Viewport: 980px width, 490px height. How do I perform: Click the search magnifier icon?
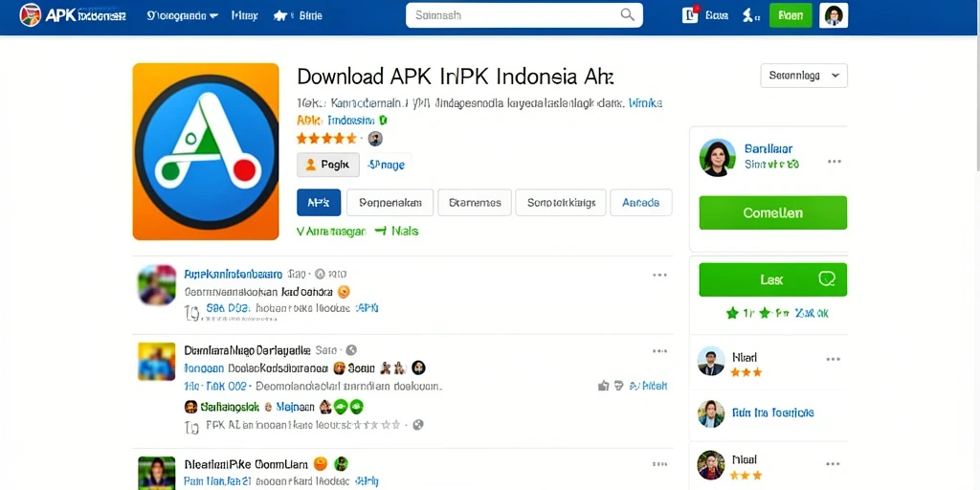click(627, 15)
